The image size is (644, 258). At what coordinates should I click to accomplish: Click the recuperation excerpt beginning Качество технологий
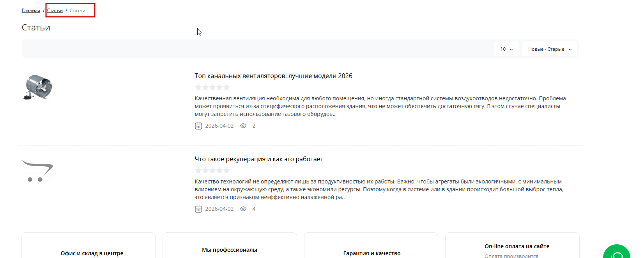pos(379,189)
